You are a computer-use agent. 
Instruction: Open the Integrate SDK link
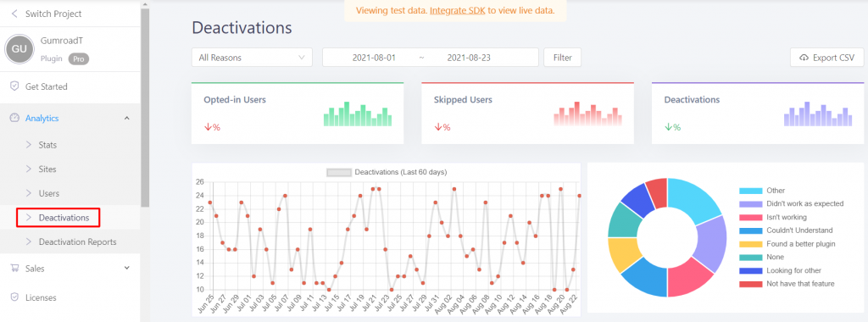(x=457, y=10)
